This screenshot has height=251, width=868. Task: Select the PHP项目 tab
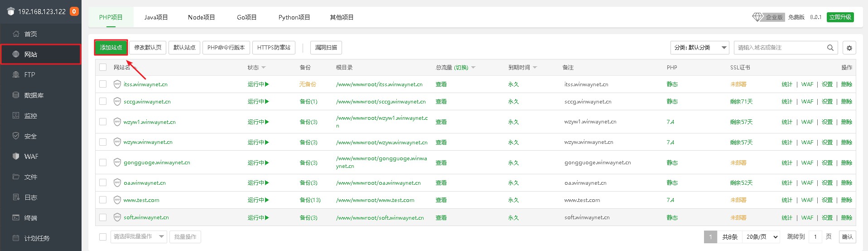(x=111, y=17)
